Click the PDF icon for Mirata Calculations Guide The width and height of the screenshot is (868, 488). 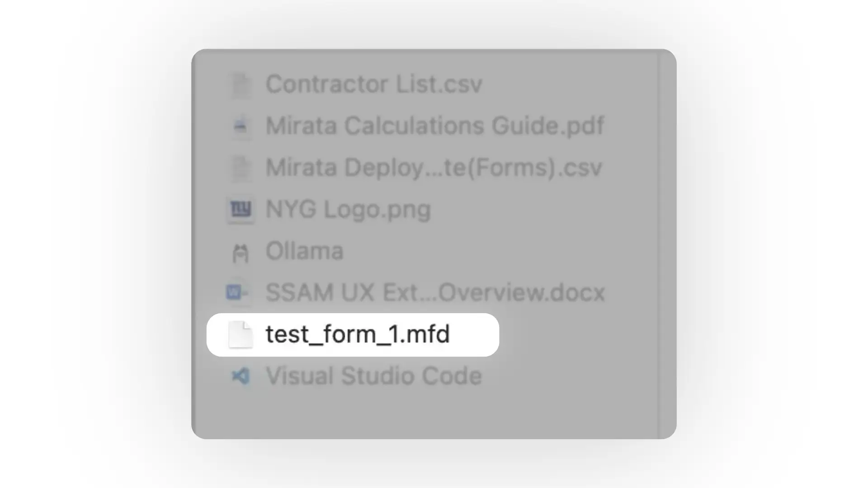point(239,127)
